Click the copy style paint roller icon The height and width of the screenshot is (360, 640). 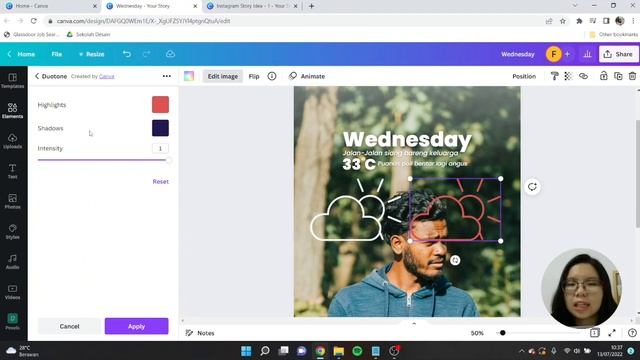(554, 76)
